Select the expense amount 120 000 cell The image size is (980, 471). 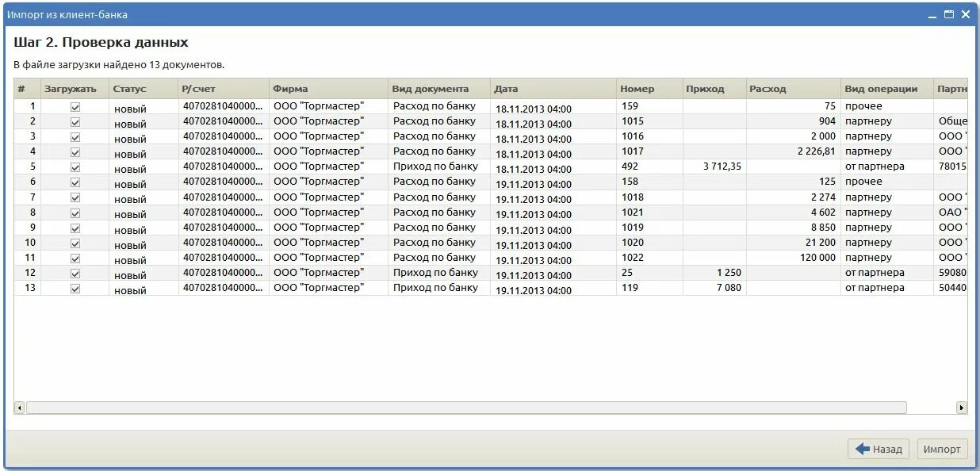pyautogui.click(x=794, y=258)
